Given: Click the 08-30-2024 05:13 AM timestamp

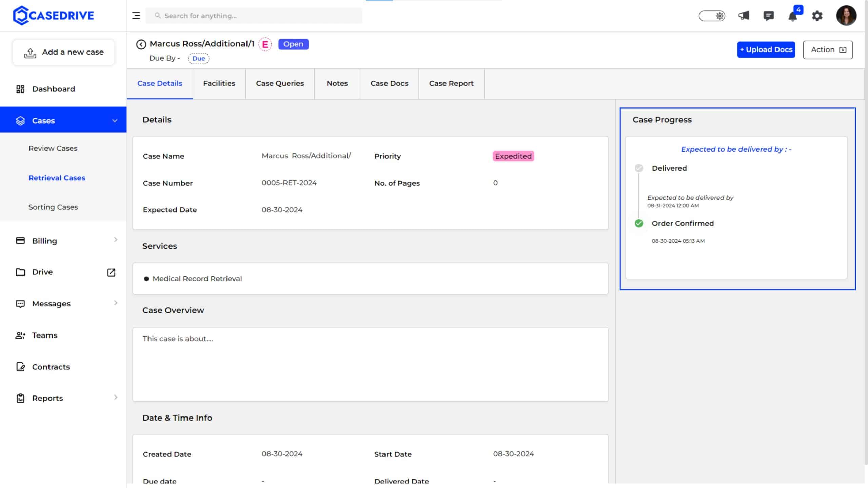Looking at the screenshot, I should coord(678,241).
